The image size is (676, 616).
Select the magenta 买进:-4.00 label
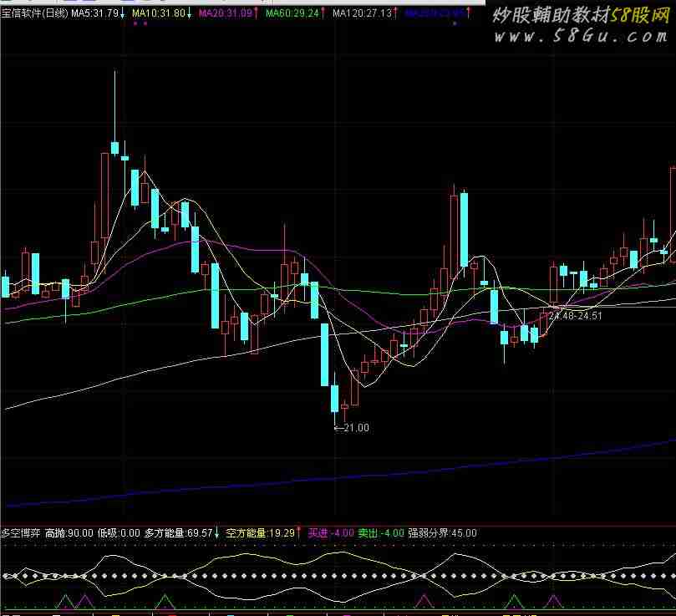pos(329,532)
